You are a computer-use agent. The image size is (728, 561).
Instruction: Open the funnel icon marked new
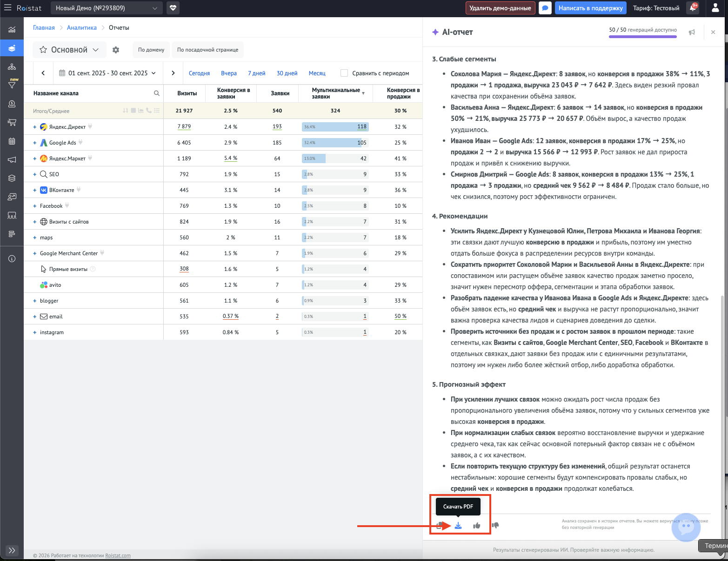pyautogui.click(x=12, y=85)
